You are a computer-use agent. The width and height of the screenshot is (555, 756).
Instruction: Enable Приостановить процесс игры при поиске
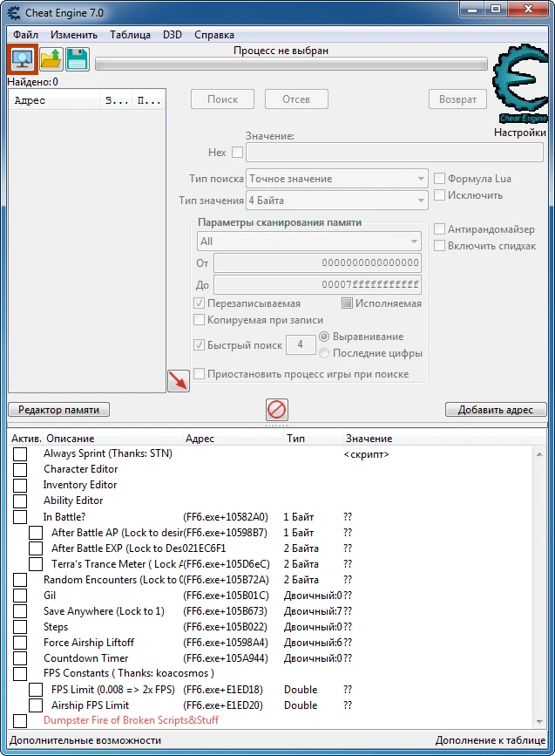tap(199, 374)
